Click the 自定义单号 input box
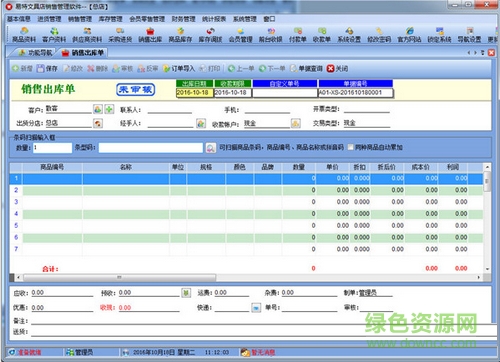This screenshot has height=362, width=500. 285,93
